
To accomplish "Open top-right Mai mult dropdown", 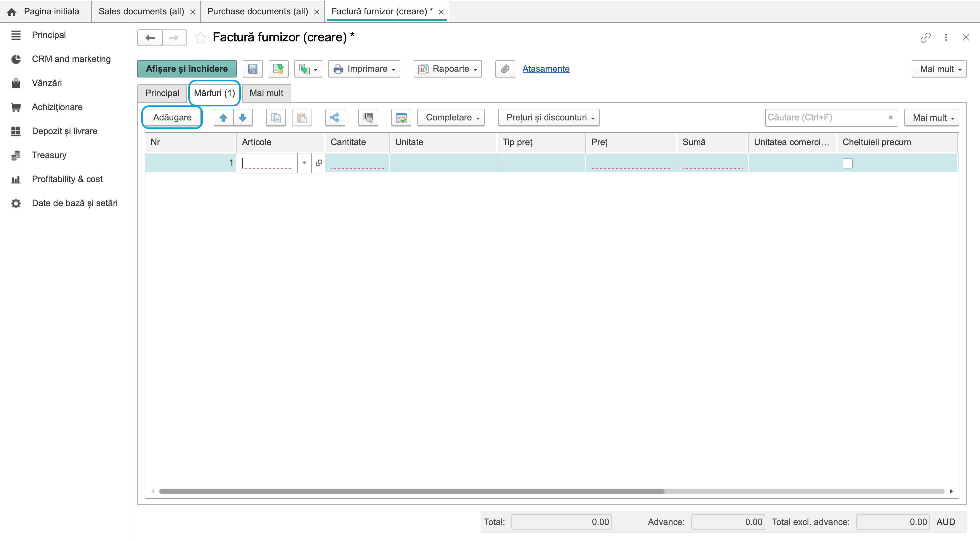I will (x=939, y=69).
